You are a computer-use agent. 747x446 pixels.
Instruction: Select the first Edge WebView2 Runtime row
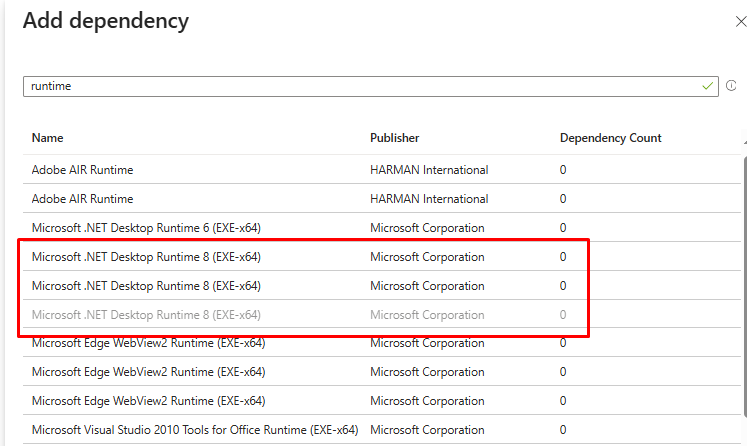tap(148, 344)
